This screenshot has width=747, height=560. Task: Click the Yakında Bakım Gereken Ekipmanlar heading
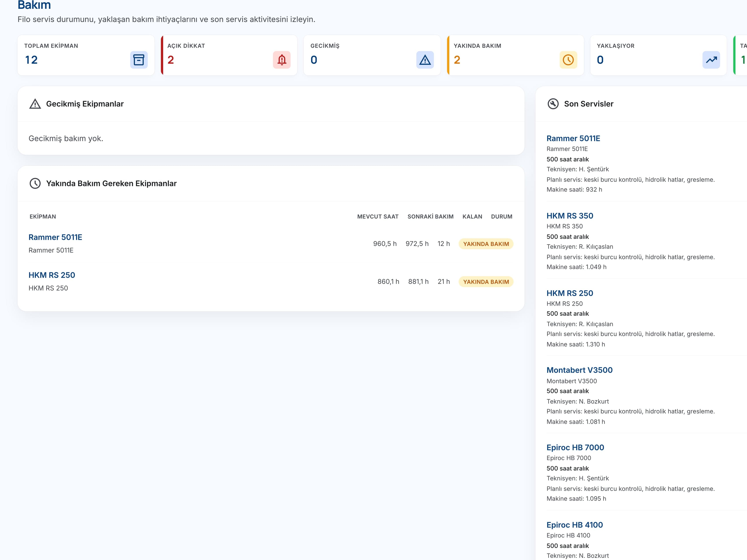pos(111,184)
